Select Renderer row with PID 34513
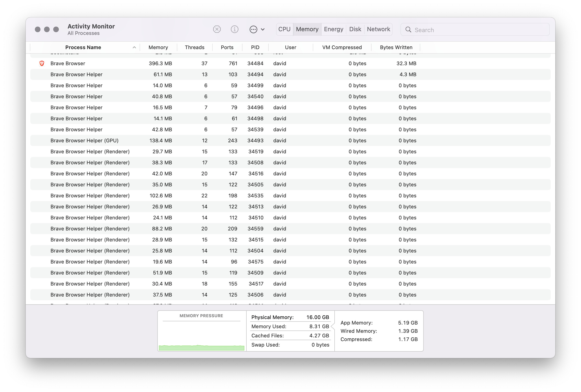Image resolution: width=581 pixels, height=392 pixels. (x=290, y=207)
